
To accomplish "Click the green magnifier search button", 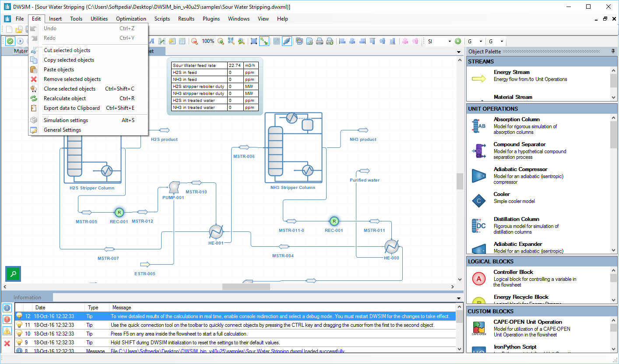I will point(13,274).
